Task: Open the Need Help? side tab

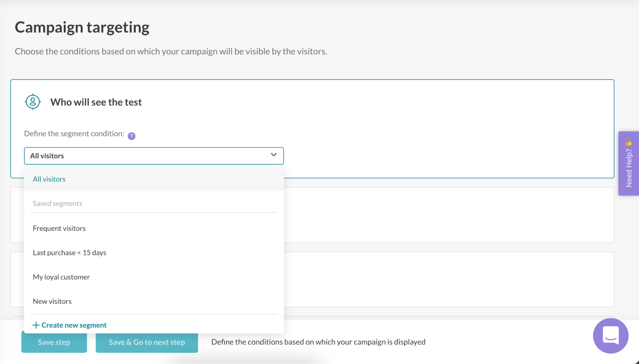Action: point(628,163)
